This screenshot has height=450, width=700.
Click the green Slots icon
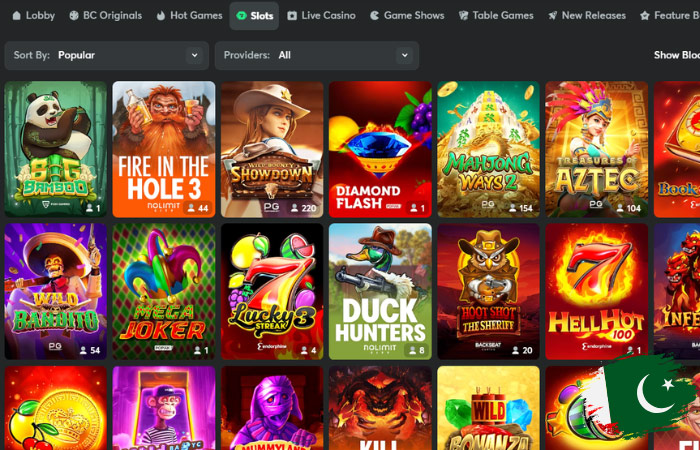(241, 16)
